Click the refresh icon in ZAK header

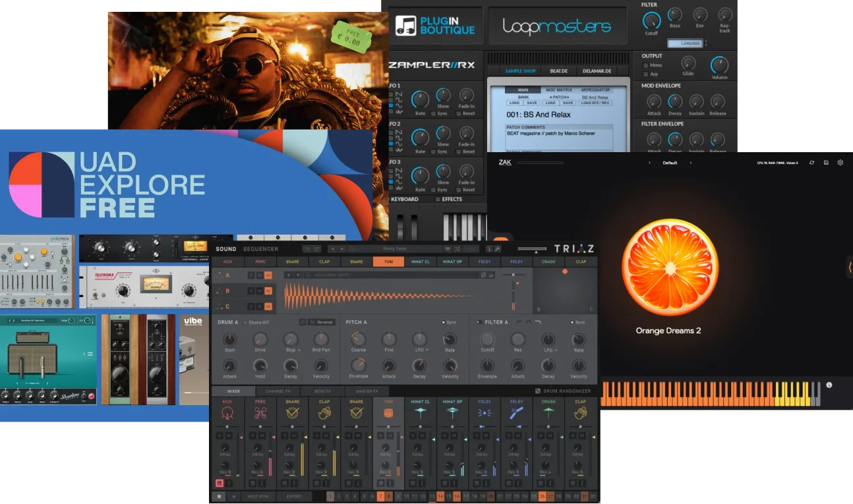811,163
